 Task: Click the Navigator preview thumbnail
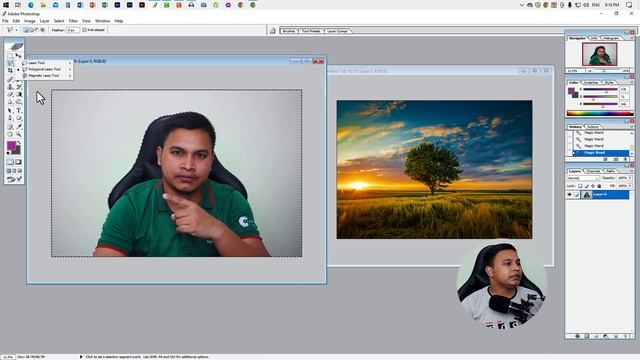(600, 54)
